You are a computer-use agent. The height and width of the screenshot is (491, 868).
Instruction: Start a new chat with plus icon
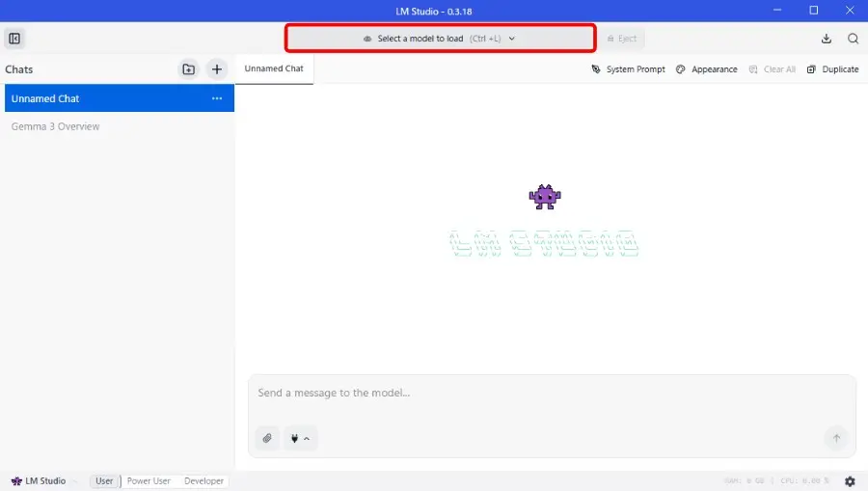tap(216, 69)
